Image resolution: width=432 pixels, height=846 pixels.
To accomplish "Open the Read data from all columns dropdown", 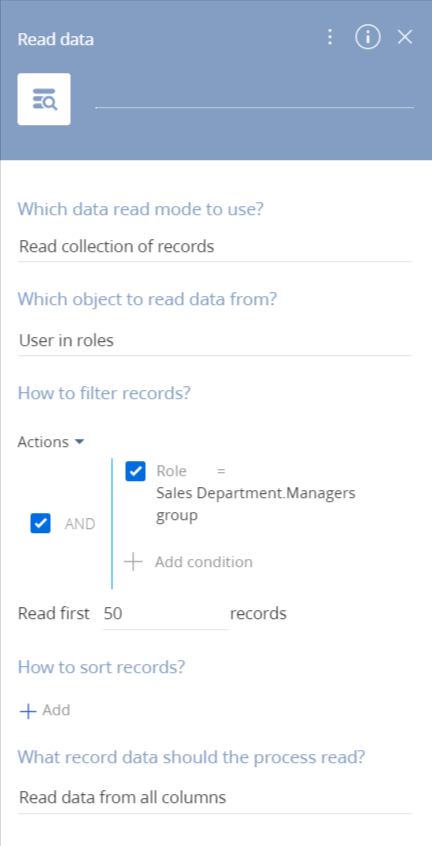I will tap(215, 797).
